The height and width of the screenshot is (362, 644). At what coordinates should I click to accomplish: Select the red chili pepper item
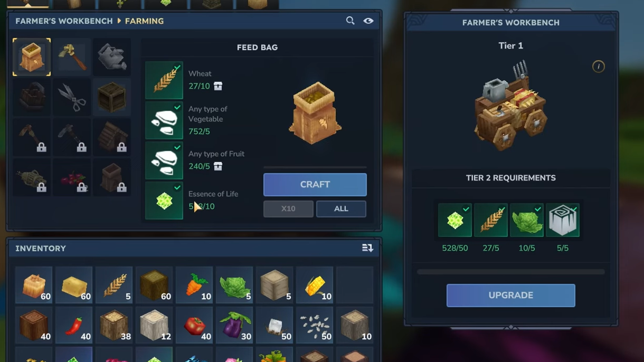pyautogui.click(x=74, y=325)
